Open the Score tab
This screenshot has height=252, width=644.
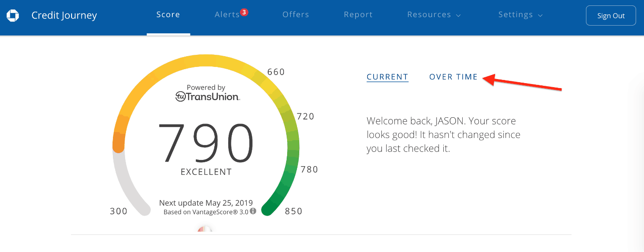(x=168, y=15)
